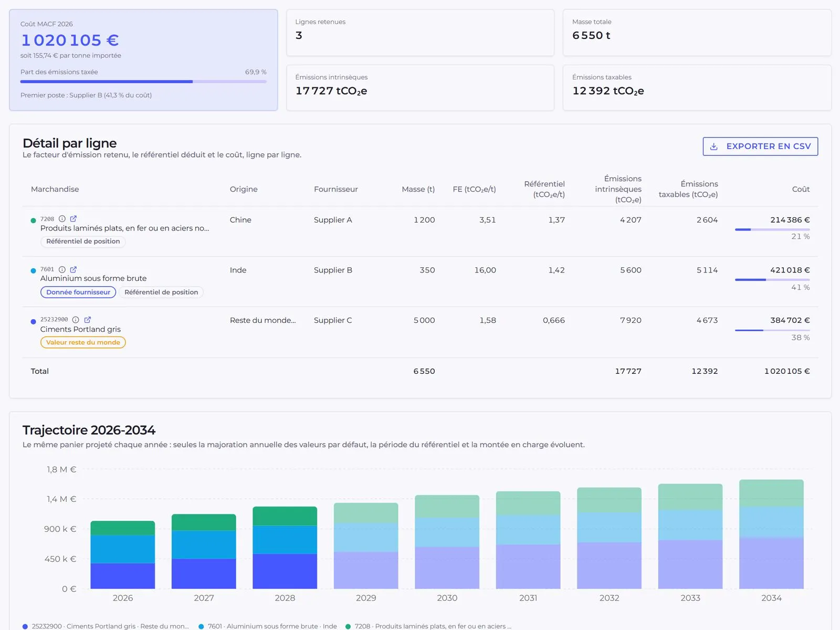This screenshot has width=840, height=630.
Task: Click the 38 % cost share bar
Action: [772, 330]
